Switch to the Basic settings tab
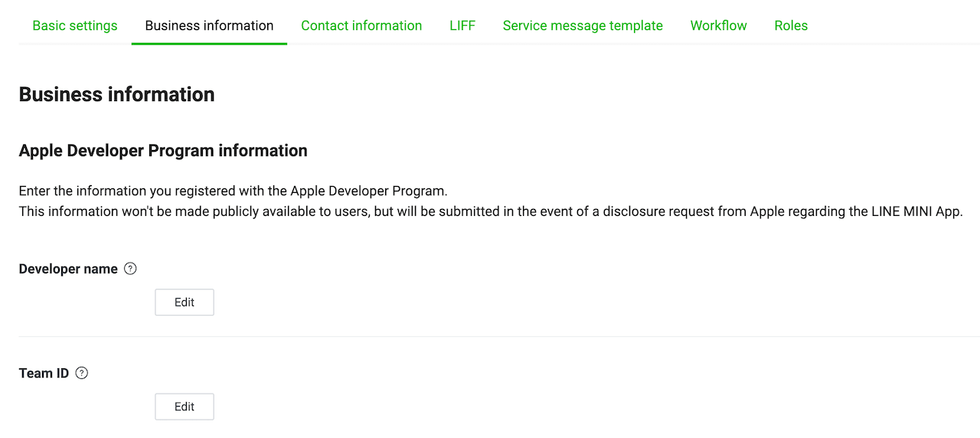980x438 pixels. (75, 25)
